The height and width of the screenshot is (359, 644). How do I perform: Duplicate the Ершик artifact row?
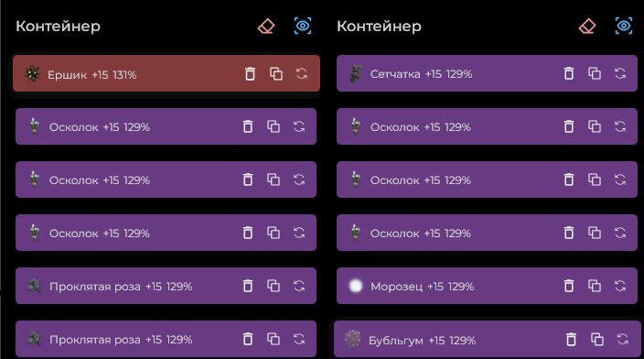pyautogui.click(x=276, y=73)
